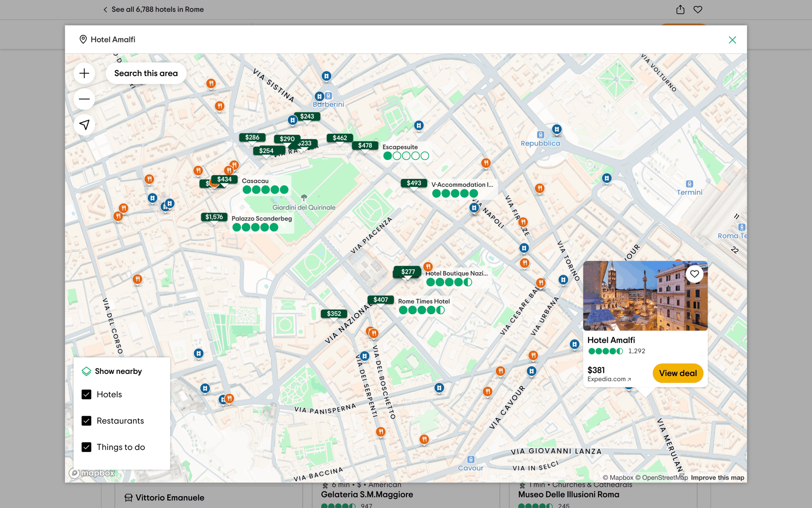Zoom in on the map
The image size is (812, 508).
point(84,73)
